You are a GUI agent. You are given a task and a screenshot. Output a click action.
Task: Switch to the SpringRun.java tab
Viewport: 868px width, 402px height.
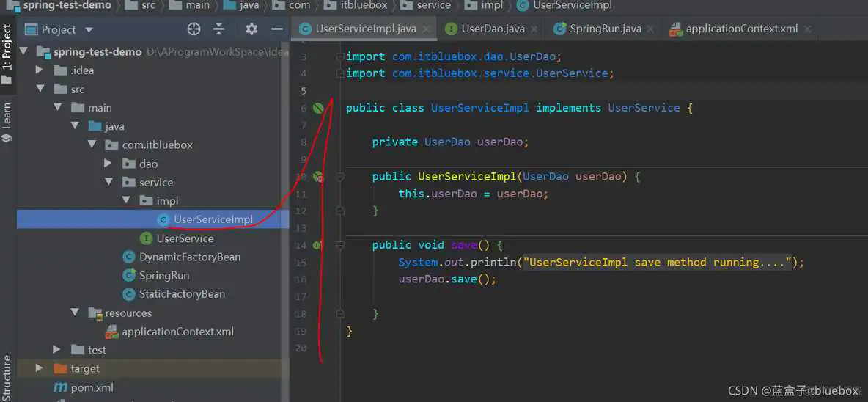604,29
